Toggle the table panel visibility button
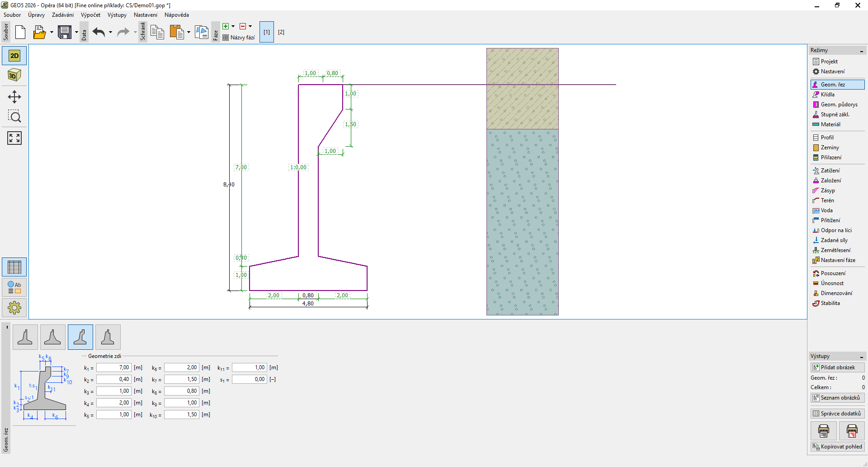 [x=14, y=267]
